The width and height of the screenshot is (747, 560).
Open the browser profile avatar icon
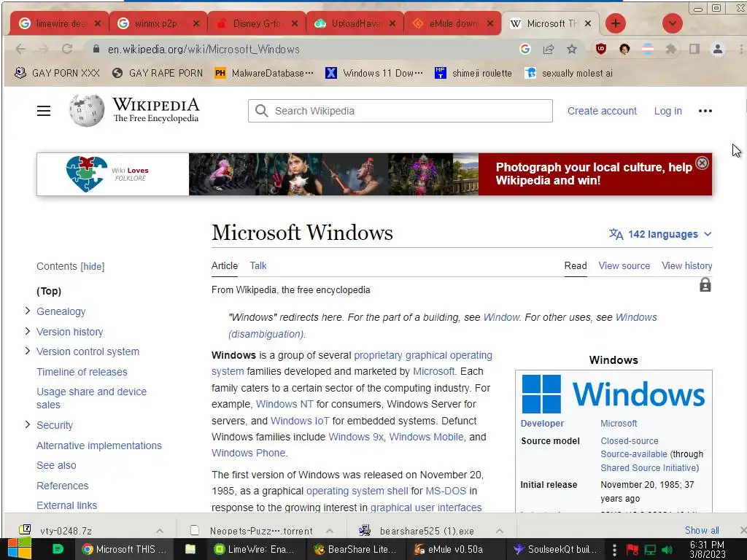(x=718, y=49)
